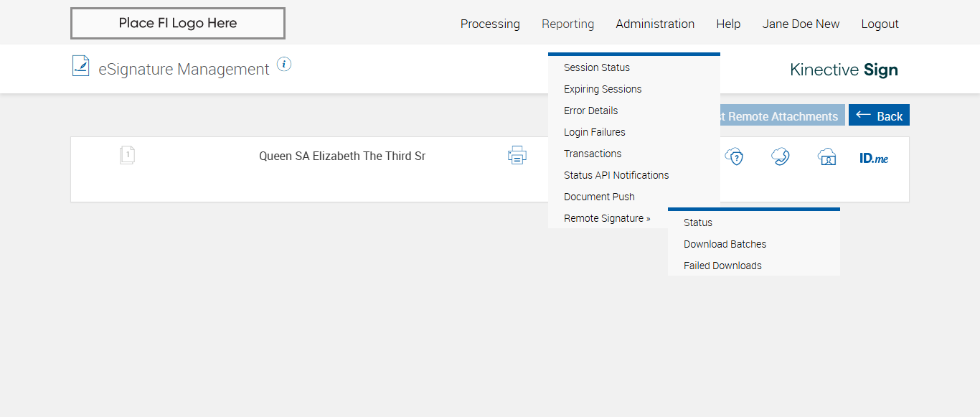The width and height of the screenshot is (980, 417).
Task: Open the Processing dropdown menu
Action: pos(490,24)
